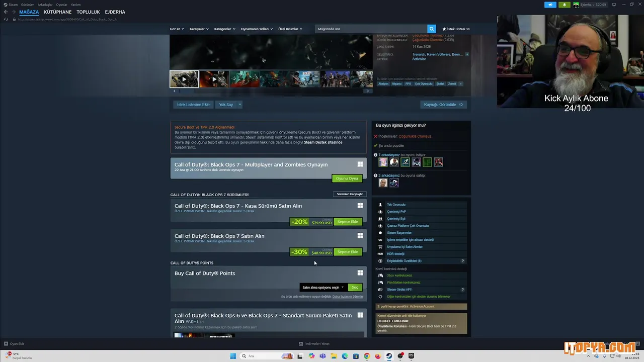Viewport: 644px width, 362px height.
Task: Click the Zombi tag
Action: pyautogui.click(x=452, y=84)
